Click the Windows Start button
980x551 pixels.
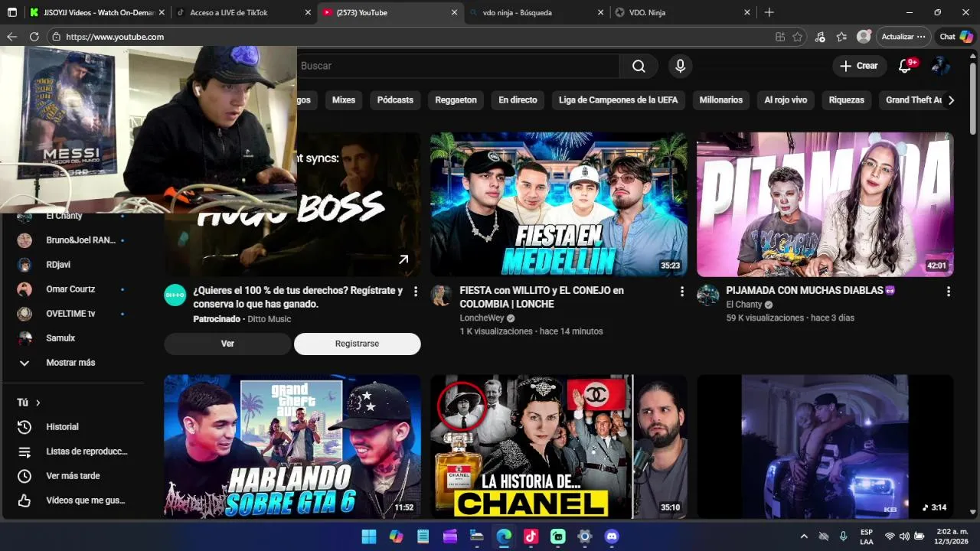tap(368, 536)
